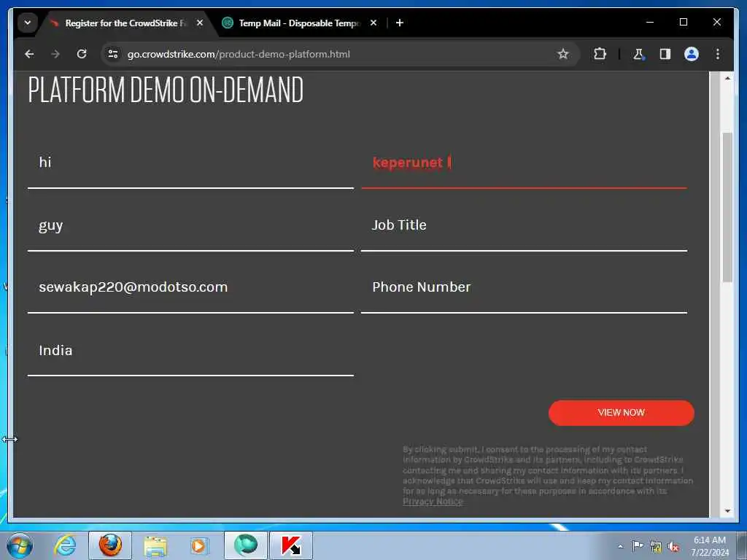Open Firefox from the taskbar
Image resolution: width=747 pixels, height=560 pixels.
click(x=110, y=545)
